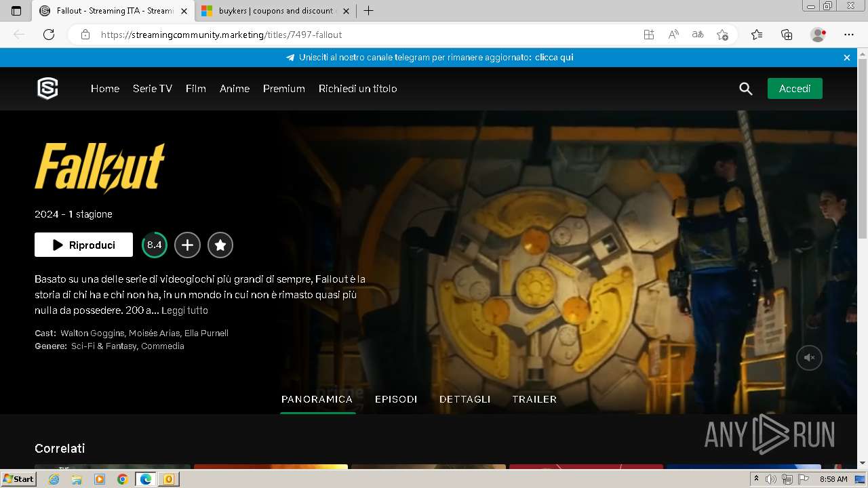This screenshot has height=488, width=868.
Task: Open the Anime section
Action: [x=235, y=89]
